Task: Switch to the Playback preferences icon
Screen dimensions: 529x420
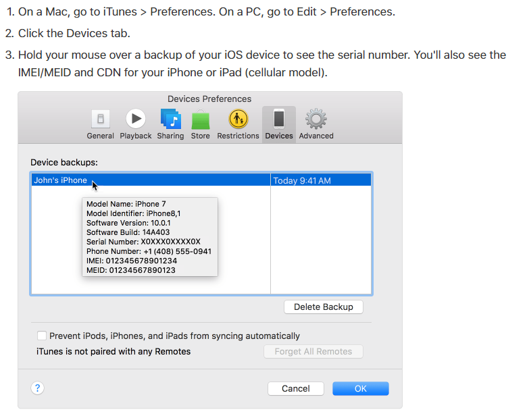Action: pyautogui.click(x=136, y=120)
